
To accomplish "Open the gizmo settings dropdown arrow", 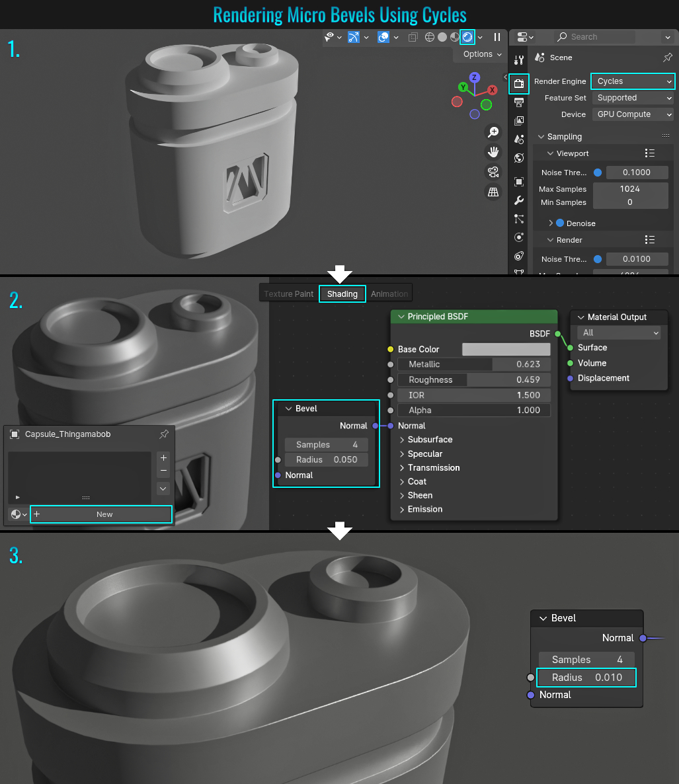I will coord(366,38).
